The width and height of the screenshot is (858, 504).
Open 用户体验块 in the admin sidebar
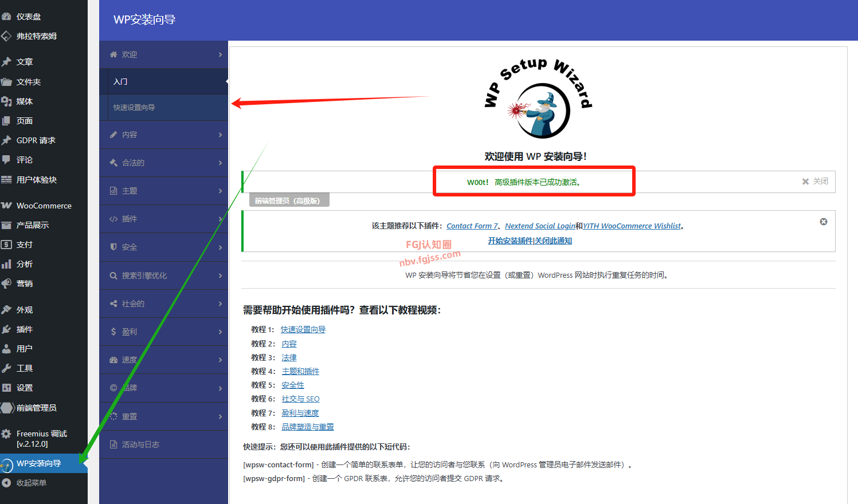point(37,180)
